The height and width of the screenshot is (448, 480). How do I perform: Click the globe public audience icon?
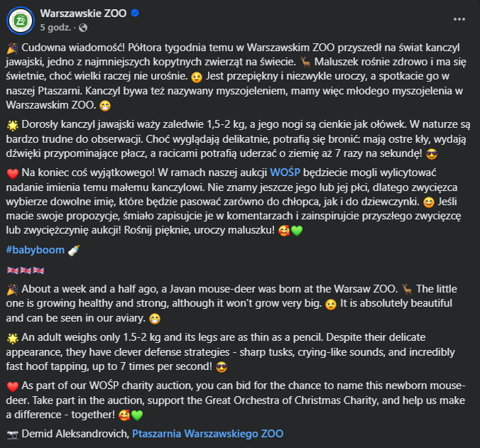point(82,28)
